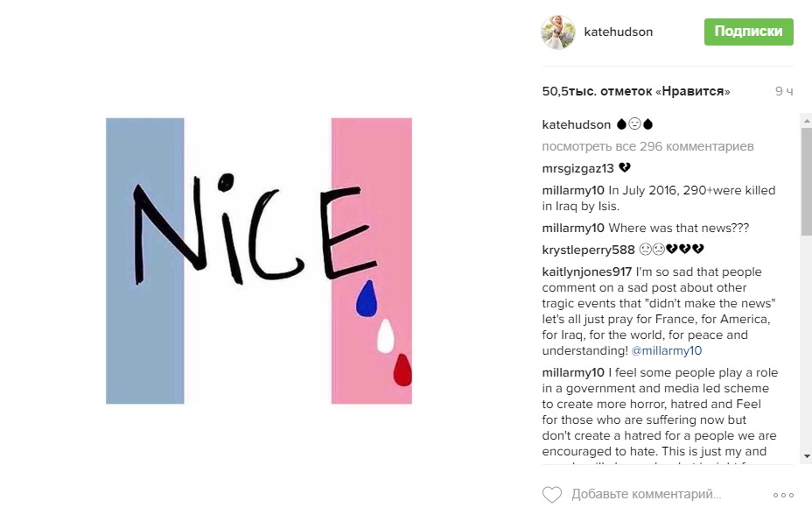Click the NICE post image
The image size is (812, 522).
tap(259, 260)
